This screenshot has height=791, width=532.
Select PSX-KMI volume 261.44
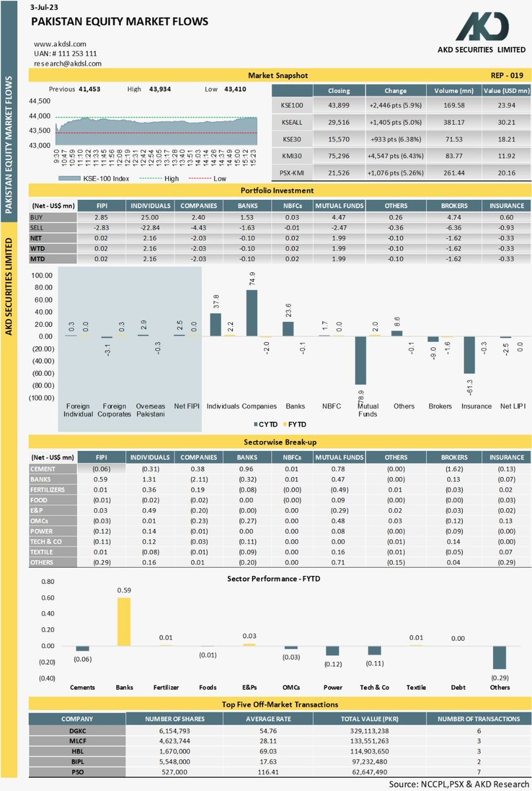click(455, 173)
